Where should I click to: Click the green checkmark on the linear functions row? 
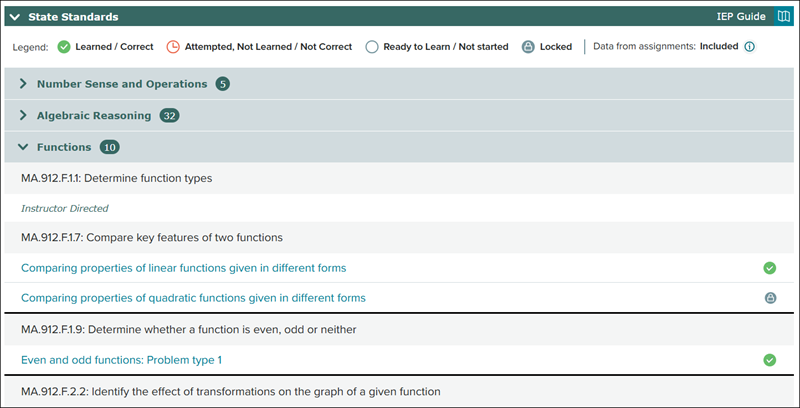point(769,268)
